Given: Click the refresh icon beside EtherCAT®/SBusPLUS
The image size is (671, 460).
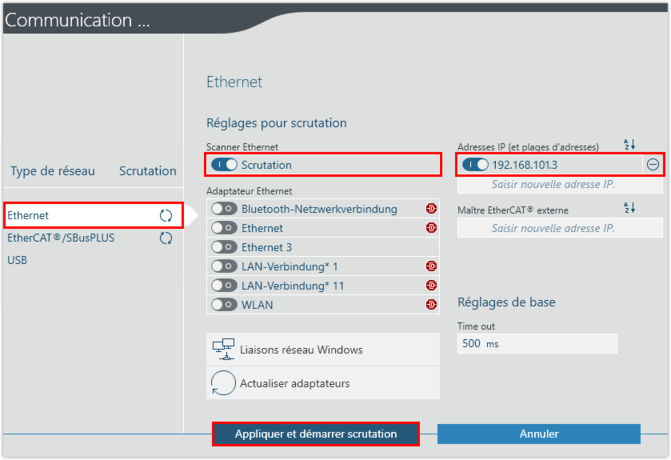Looking at the screenshot, I should (x=166, y=238).
